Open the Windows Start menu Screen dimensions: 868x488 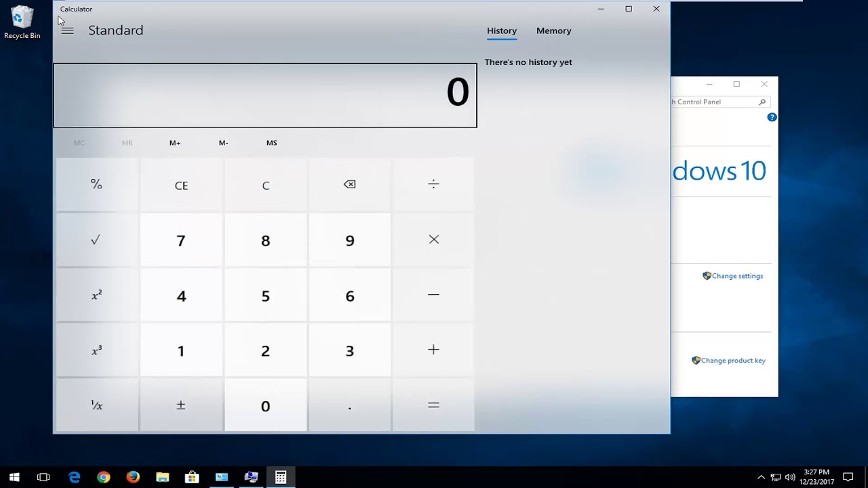pos(14,477)
